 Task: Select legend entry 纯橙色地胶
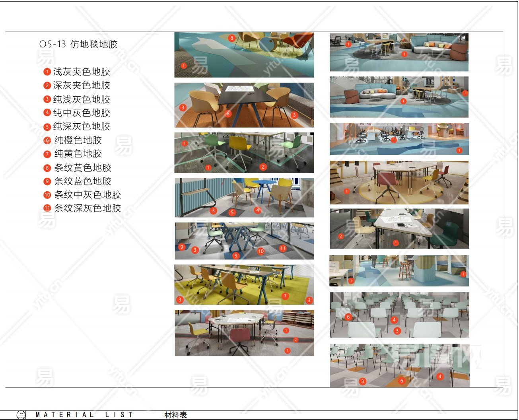pos(73,140)
